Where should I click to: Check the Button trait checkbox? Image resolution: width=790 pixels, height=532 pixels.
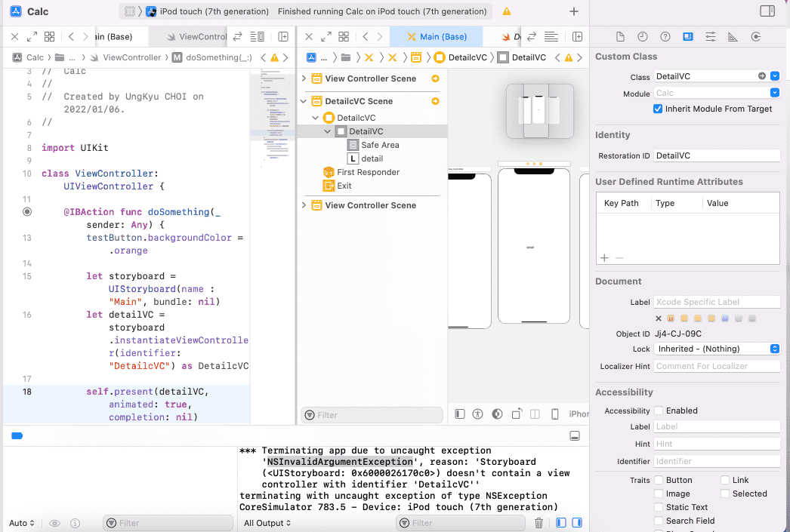click(659, 480)
